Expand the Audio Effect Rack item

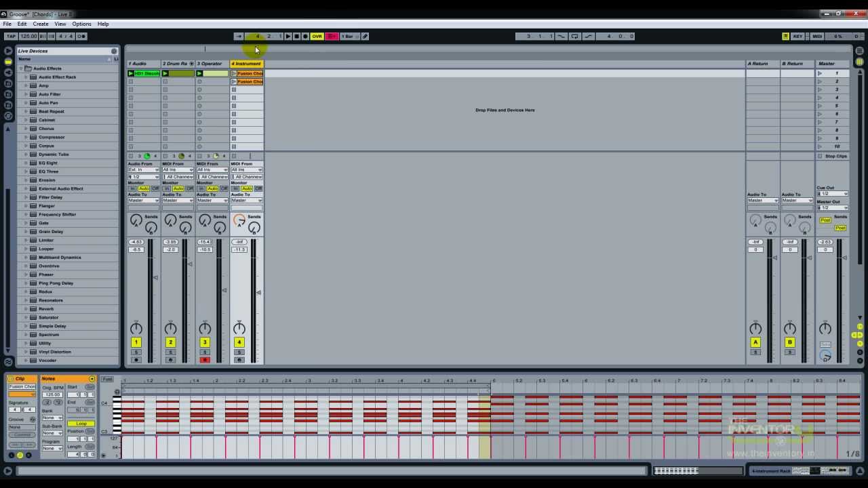(x=26, y=77)
